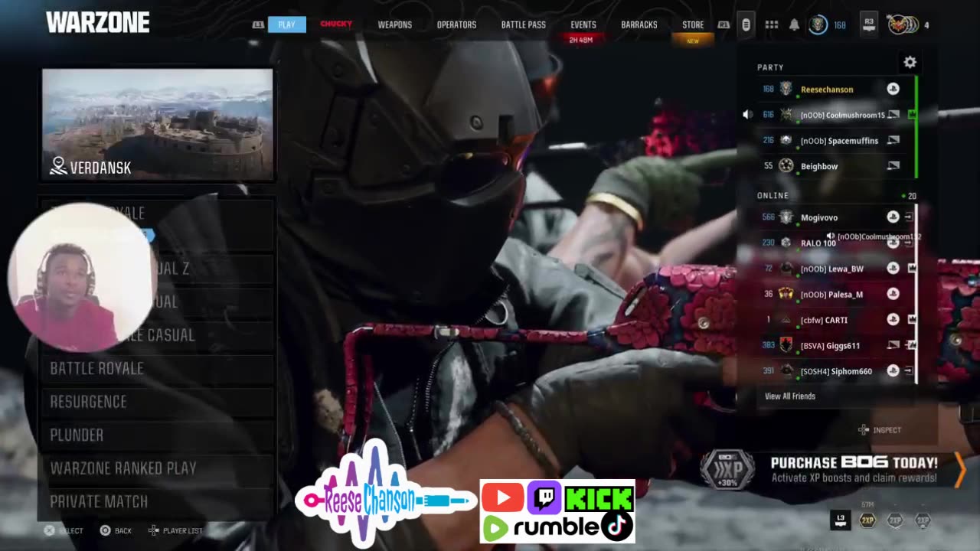The width and height of the screenshot is (980, 551).
Task: Click the XP +30% boost badge
Action: pos(727,470)
